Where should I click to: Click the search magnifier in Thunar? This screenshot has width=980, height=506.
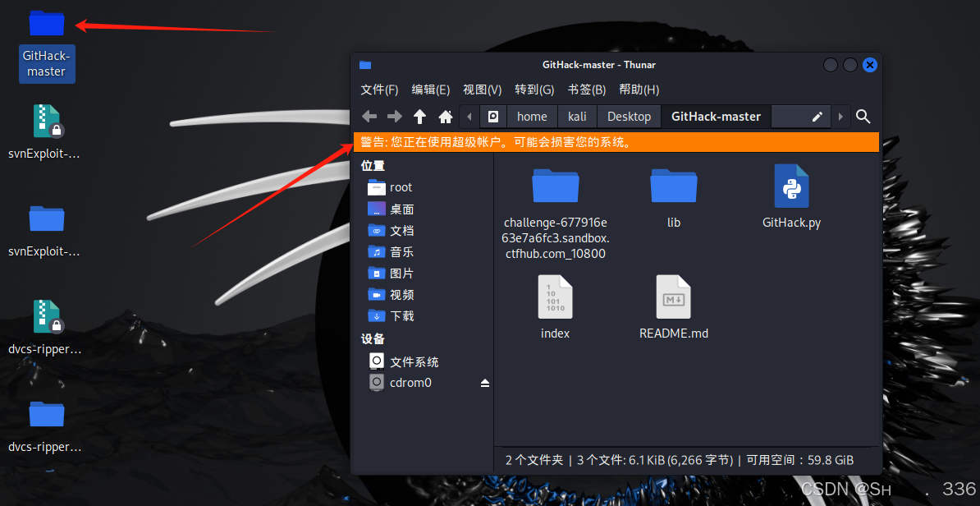click(x=863, y=117)
